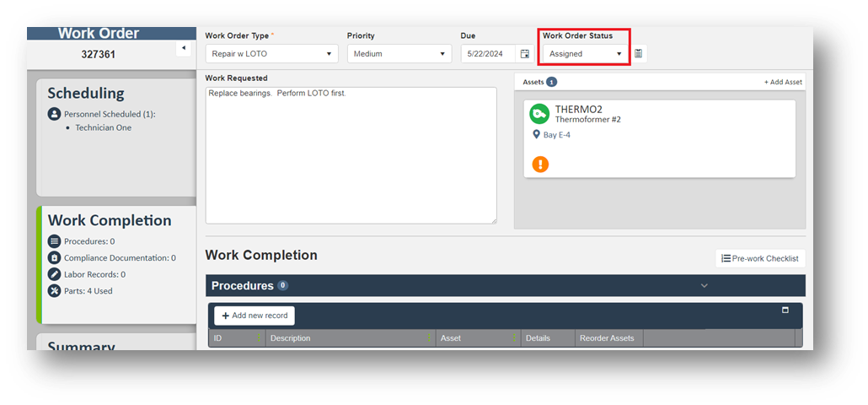The image size is (868, 405).
Task: Click the Bay E-4 location pin icon
Action: pyautogui.click(x=536, y=135)
